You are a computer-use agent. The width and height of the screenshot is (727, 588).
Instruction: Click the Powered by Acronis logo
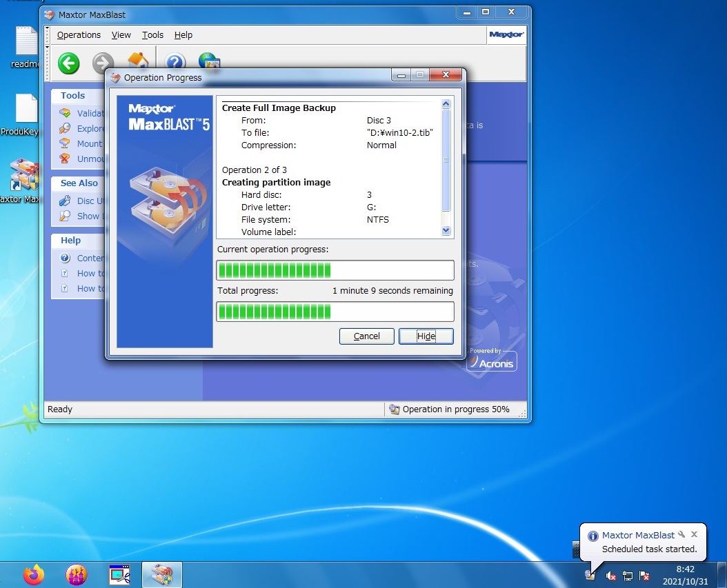coord(492,360)
